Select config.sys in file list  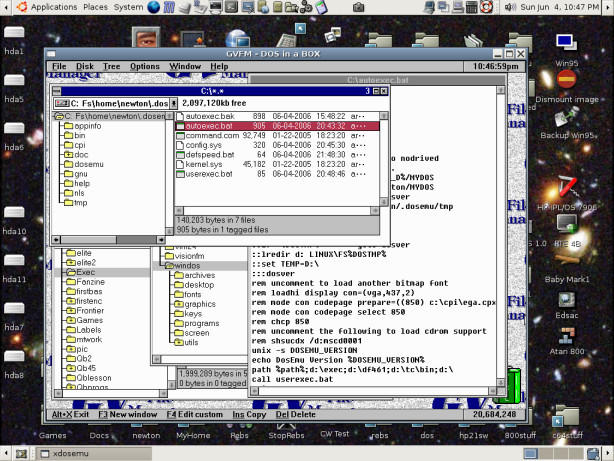point(277,145)
